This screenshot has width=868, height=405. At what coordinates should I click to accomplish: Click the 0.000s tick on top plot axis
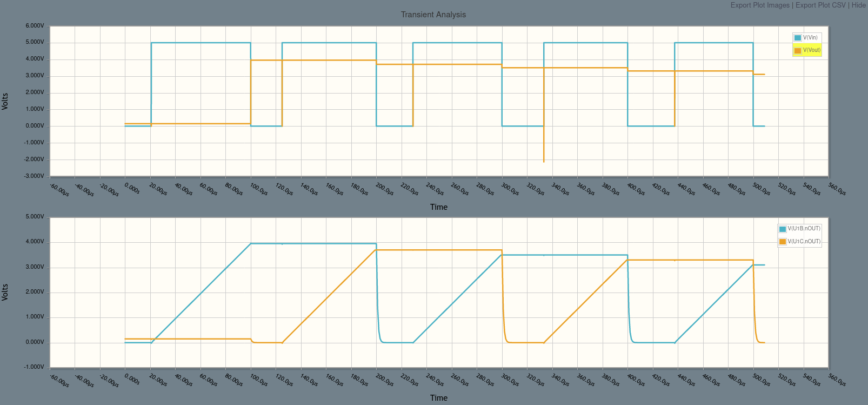click(x=132, y=188)
